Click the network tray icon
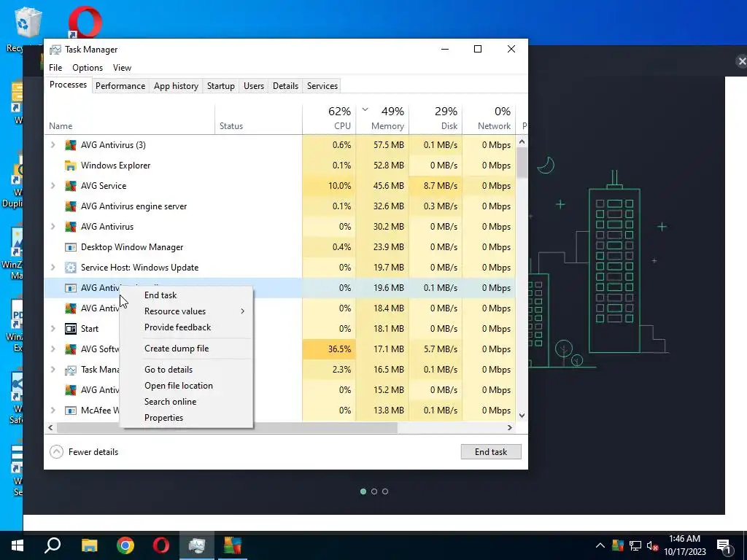The height and width of the screenshot is (560, 747). point(635,545)
